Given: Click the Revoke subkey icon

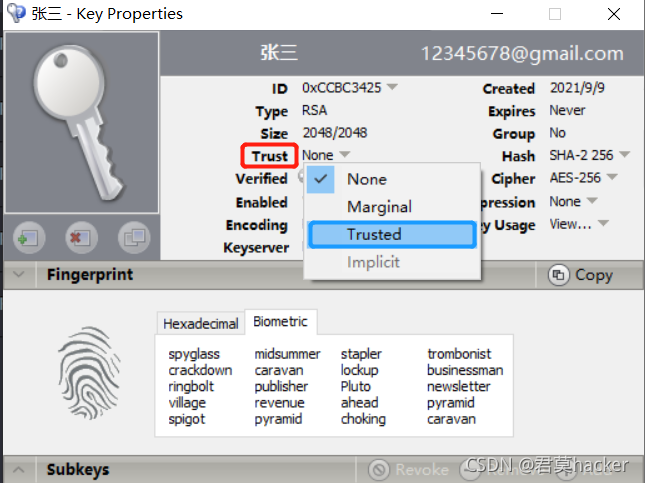Looking at the screenshot, I should tap(379, 469).
